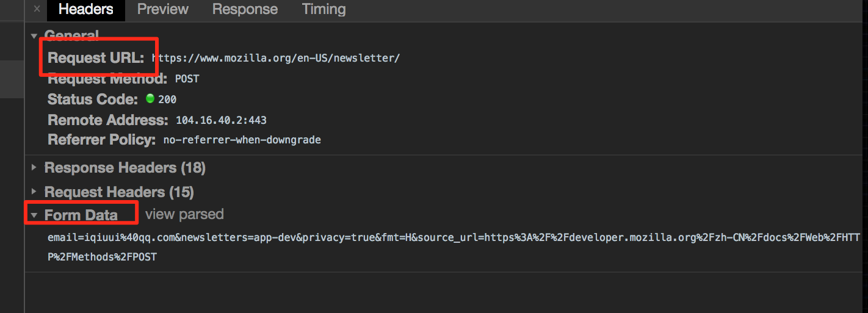Click the Request URL label
The image size is (868, 313).
(x=96, y=59)
